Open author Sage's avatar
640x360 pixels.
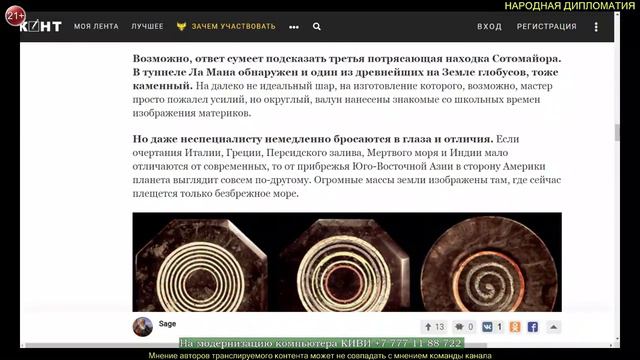point(142,327)
